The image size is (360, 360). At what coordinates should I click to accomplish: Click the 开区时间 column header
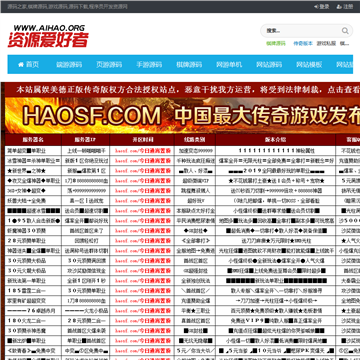(x=142, y=140)
